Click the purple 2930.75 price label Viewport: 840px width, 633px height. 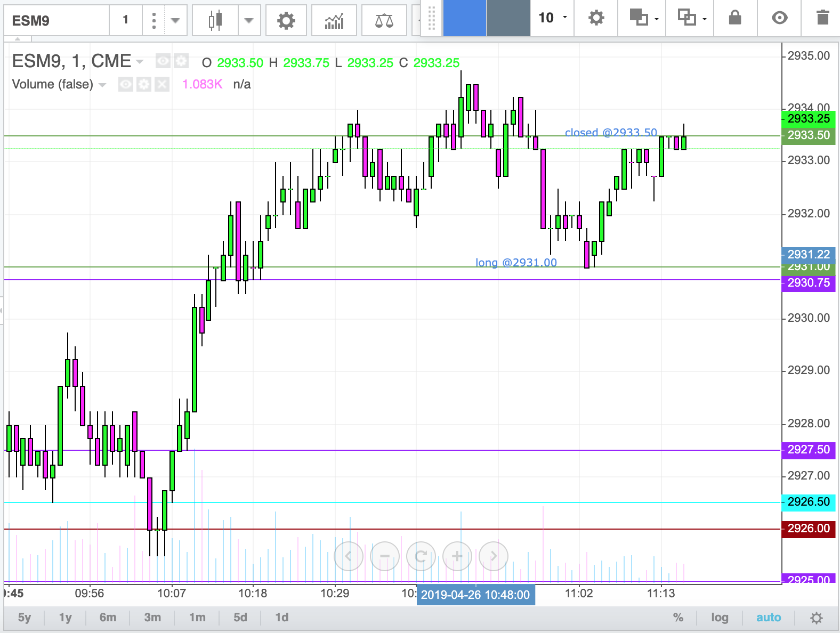[809, 283]
